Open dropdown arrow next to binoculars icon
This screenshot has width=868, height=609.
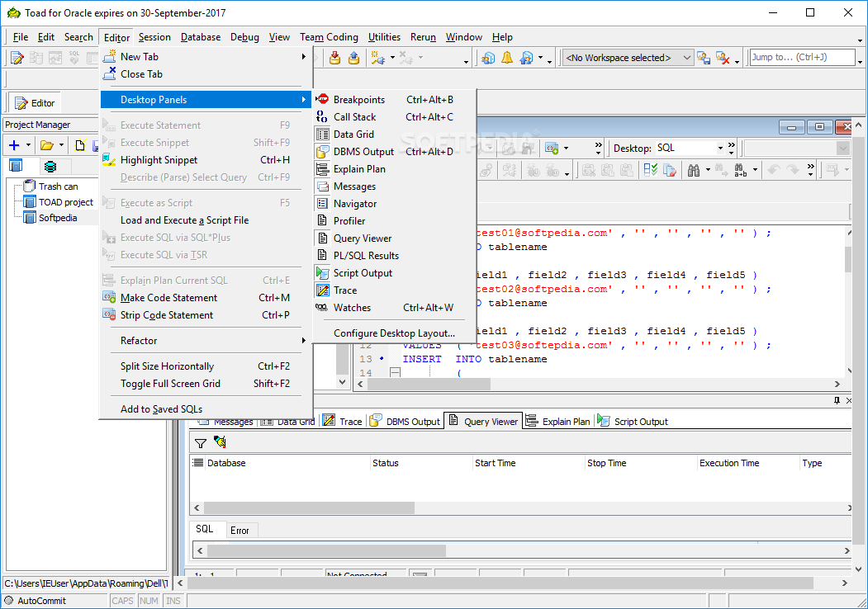tap(708, 170)
